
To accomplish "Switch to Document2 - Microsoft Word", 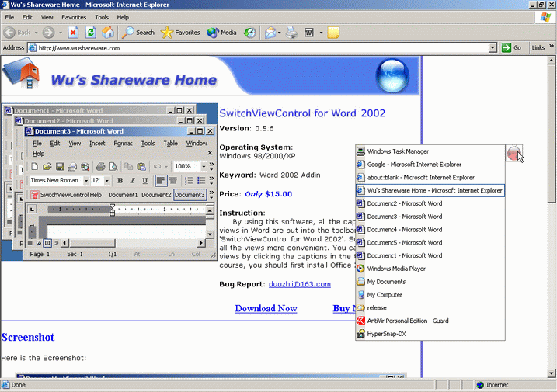I will click(x=430, y=203).
